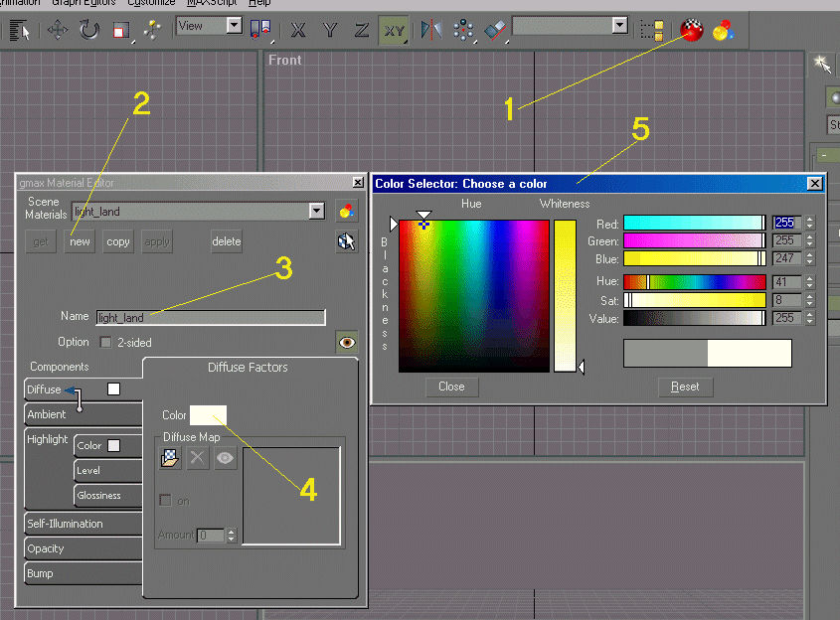Click the Material Navigator icon beside Scene Materials
The height and width of the screenshot is (620, 840).
[x=346, y=211]
